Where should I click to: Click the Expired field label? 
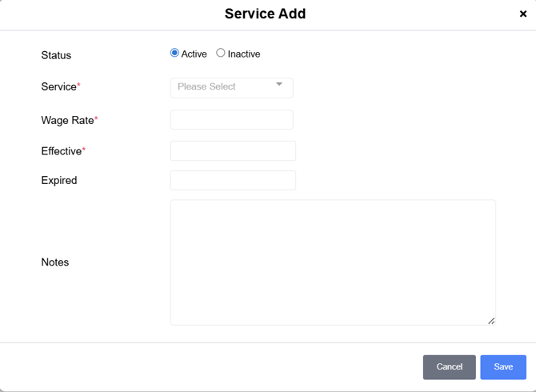click(59, 181)
